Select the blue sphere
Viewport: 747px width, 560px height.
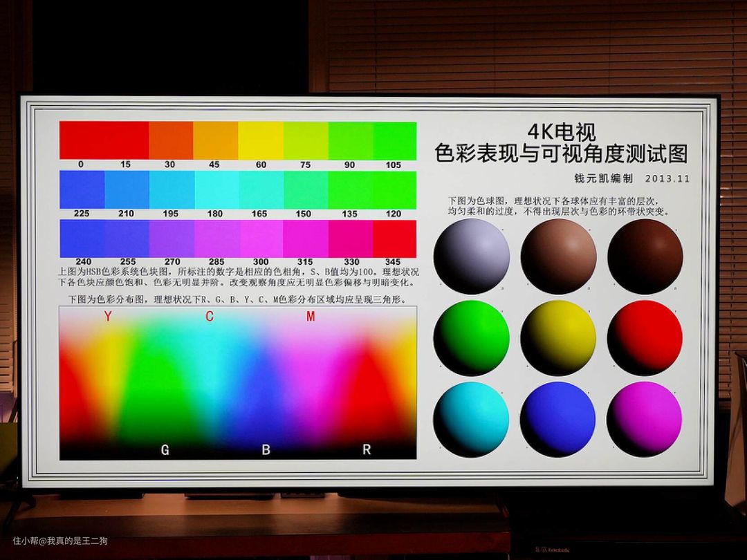pos(558,419)
